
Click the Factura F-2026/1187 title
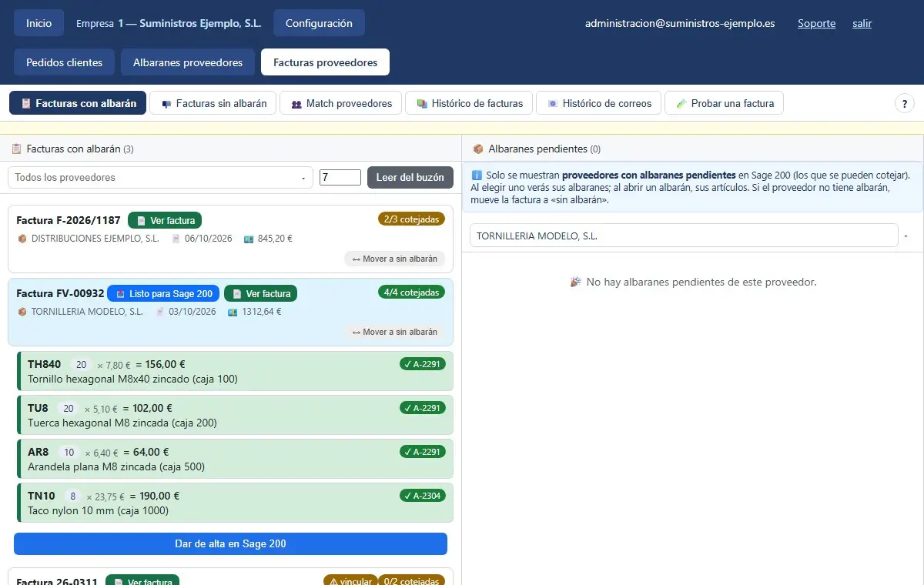click(x=69, y=220)
